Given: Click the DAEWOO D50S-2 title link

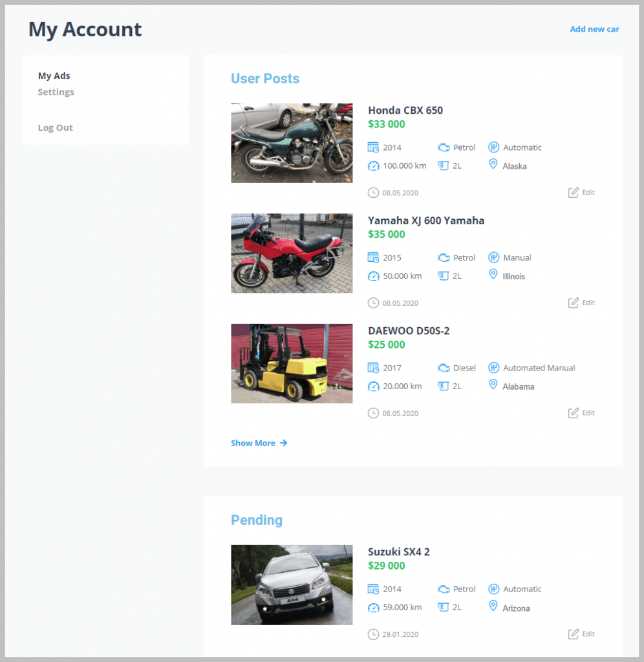Looking at the screenshot, I should pos(409,330).
